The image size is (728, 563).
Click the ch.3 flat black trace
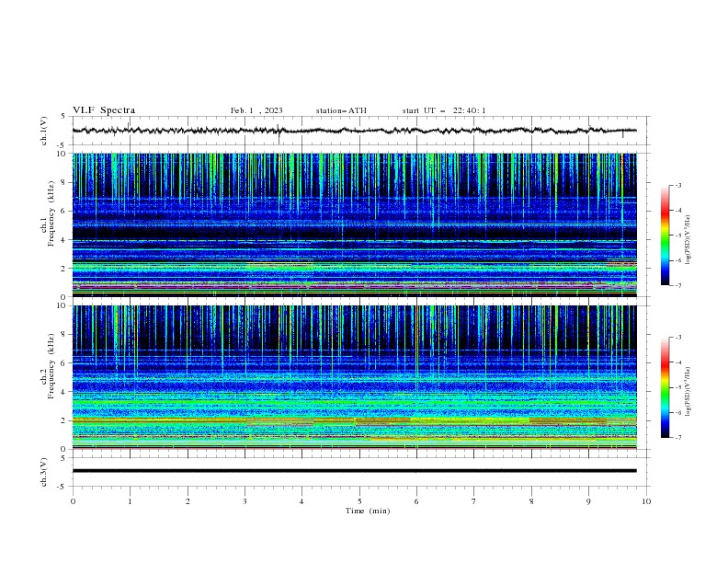[x=354, y=471]
